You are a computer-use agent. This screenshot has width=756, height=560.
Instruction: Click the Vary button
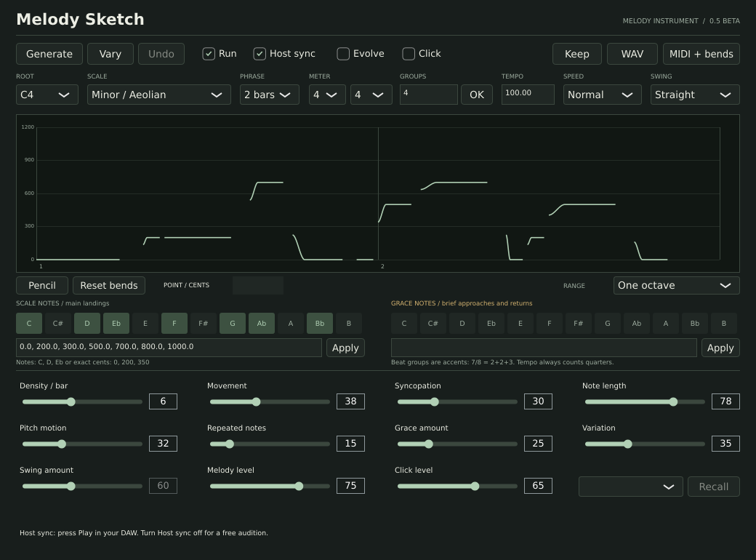(x=110, y=54)
